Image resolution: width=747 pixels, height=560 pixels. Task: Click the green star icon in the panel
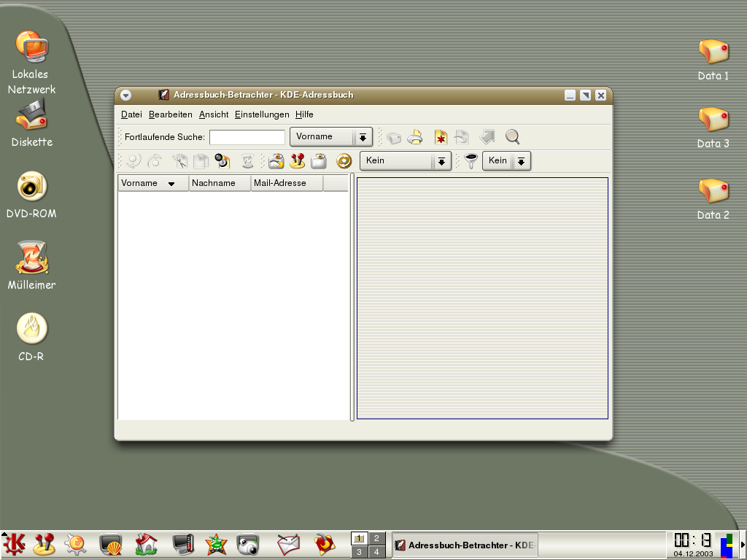tap(216, 544)
